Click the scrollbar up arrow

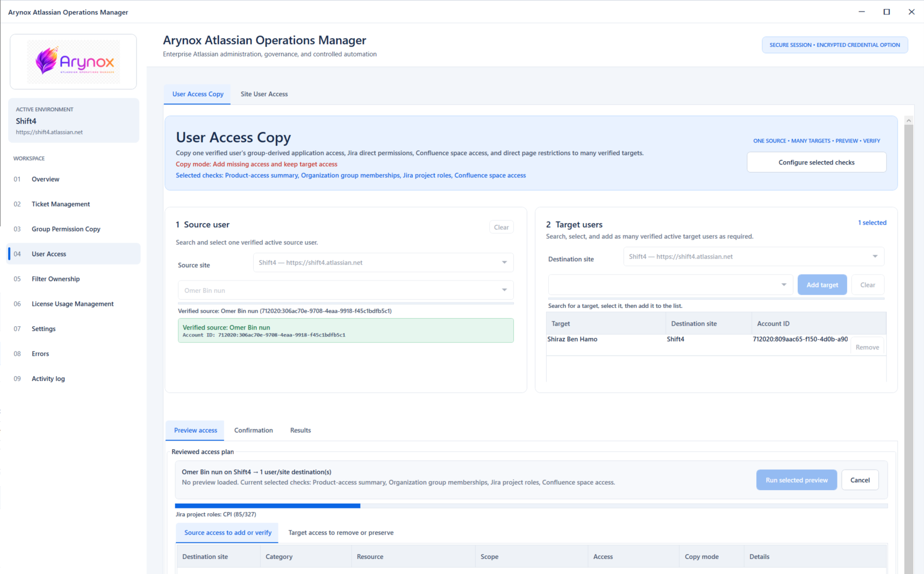point(909,120)
